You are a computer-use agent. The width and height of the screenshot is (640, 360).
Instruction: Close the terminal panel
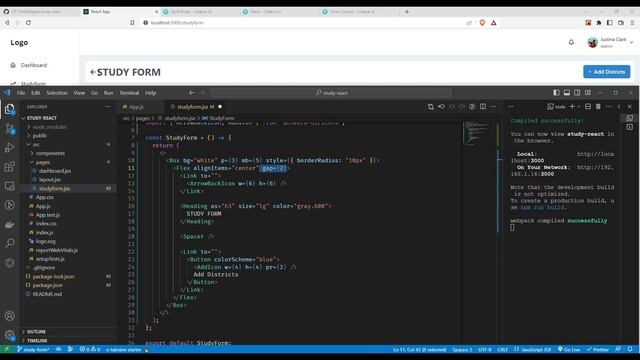click(629, 107)
